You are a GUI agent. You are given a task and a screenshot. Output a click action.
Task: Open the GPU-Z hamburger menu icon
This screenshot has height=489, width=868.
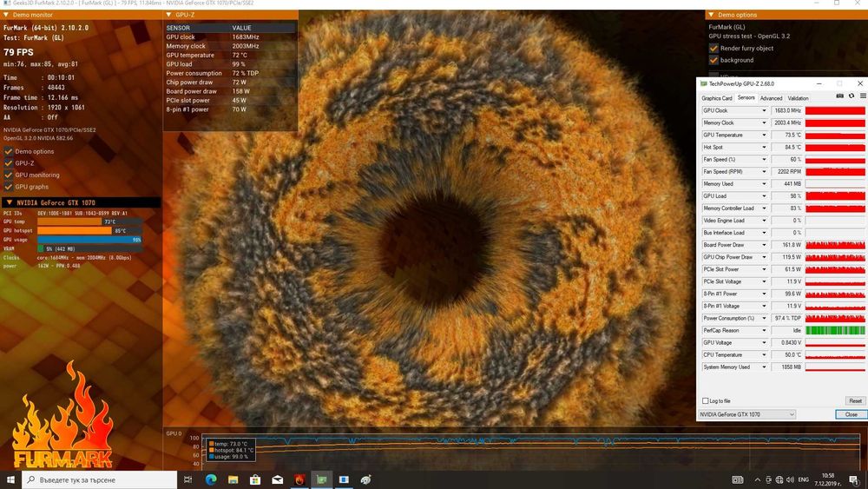[x=863, y=96]
